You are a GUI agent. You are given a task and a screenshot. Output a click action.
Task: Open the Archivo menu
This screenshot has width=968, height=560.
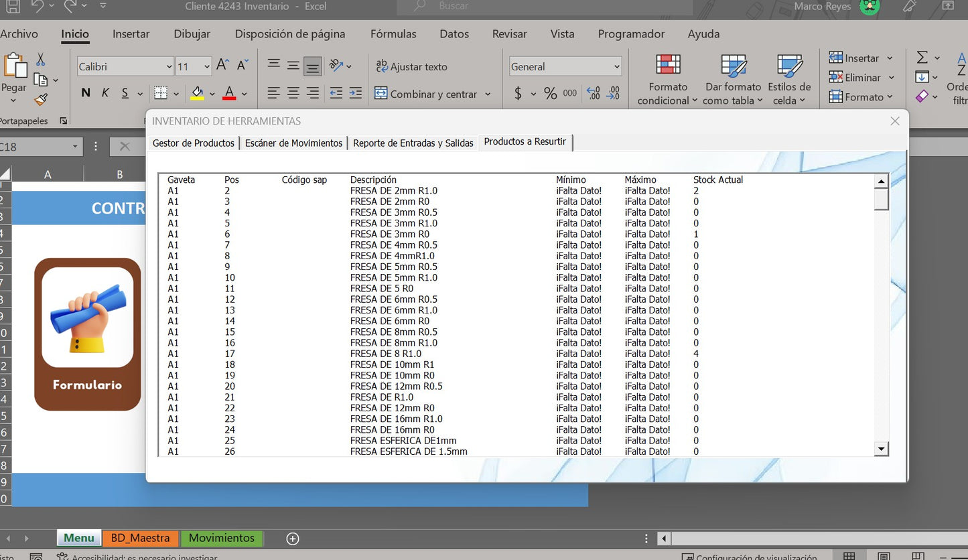pos(19,33)
